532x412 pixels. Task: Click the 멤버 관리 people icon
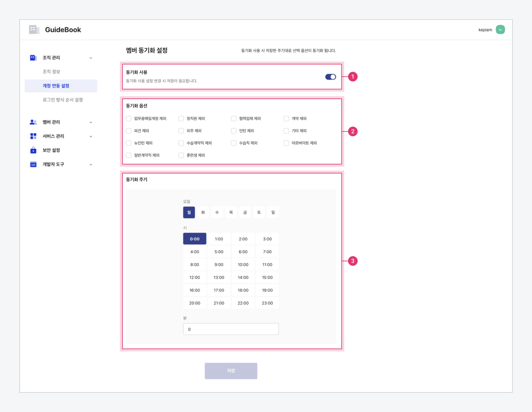(x=33, y=122)
